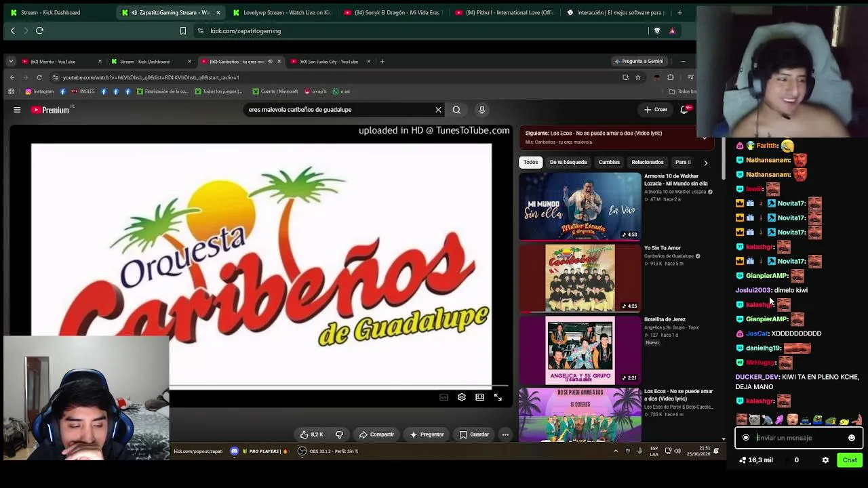868x488 pixels.
Task: Open Todos los juegos bookmark
Action: tap(218, 91)
